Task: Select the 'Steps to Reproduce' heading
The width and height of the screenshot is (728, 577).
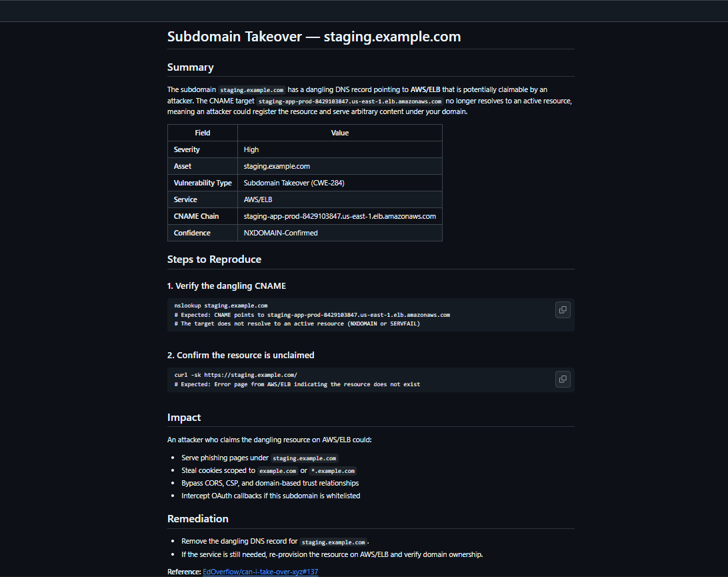Action: click(x=214, y=259)
